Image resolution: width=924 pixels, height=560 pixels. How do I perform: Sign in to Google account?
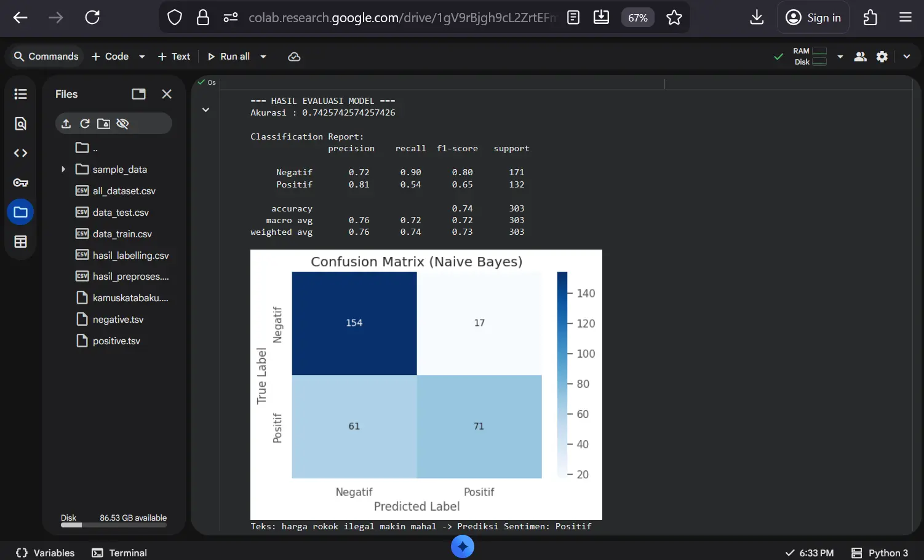tap(813, 17)
